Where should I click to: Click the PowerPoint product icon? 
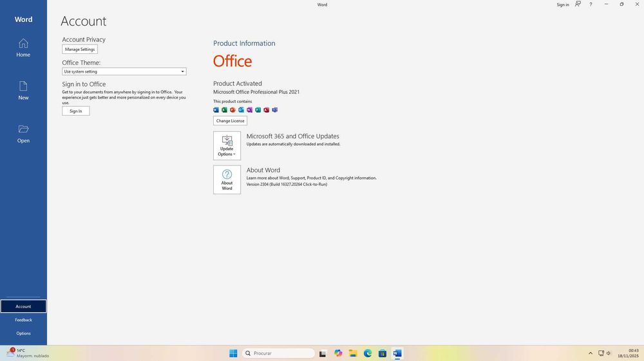[x=232, y=110]
